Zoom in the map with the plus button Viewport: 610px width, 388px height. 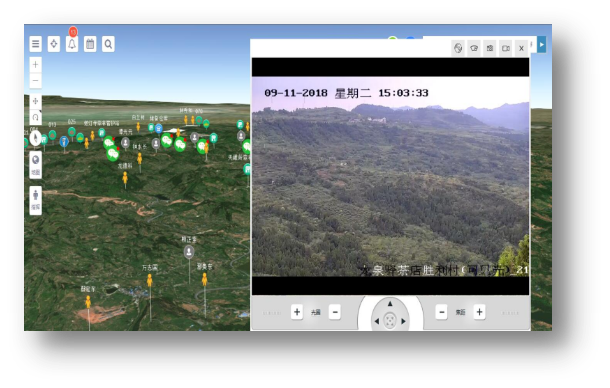click(x=35, y=65)
